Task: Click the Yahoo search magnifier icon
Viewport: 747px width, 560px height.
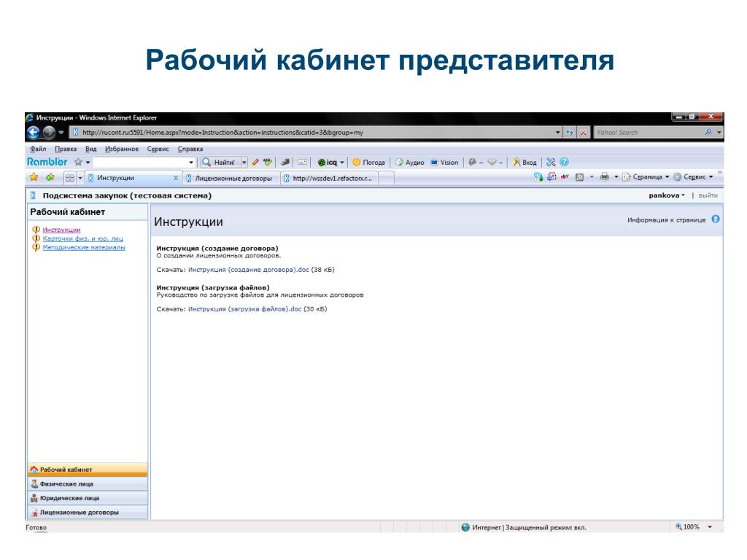Action: coord(708,132)
